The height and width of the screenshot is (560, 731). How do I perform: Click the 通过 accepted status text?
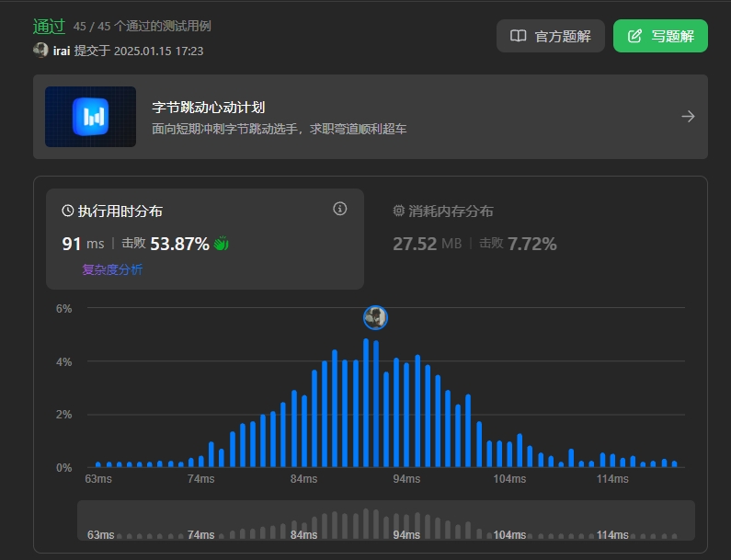coord(49,26)
